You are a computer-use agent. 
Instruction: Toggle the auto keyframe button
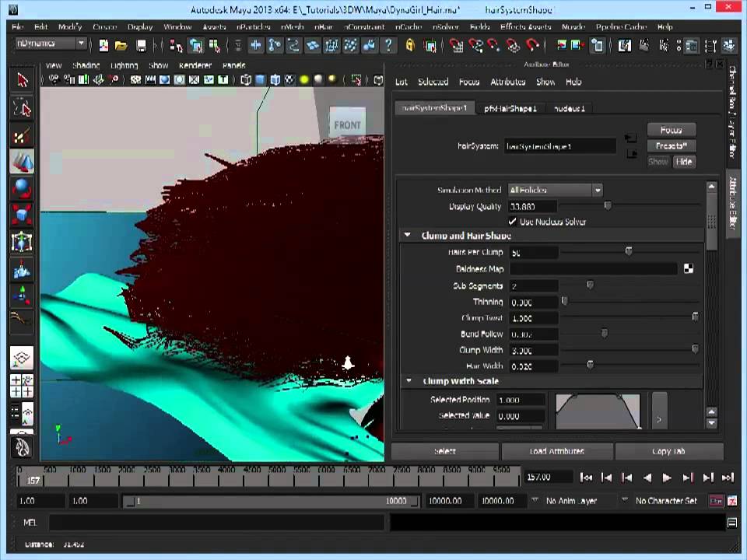pos(716,500)
